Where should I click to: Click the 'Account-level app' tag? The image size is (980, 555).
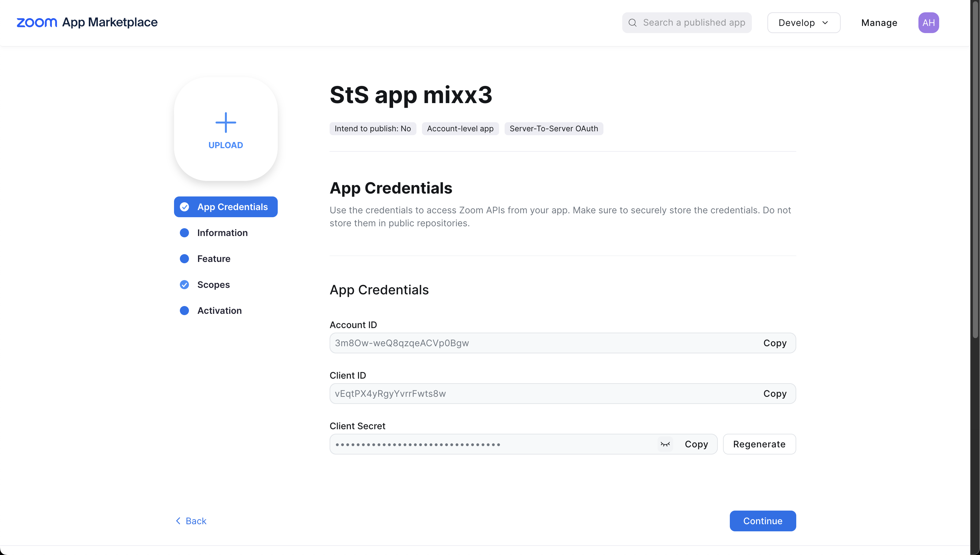click(x=460, y=129)
